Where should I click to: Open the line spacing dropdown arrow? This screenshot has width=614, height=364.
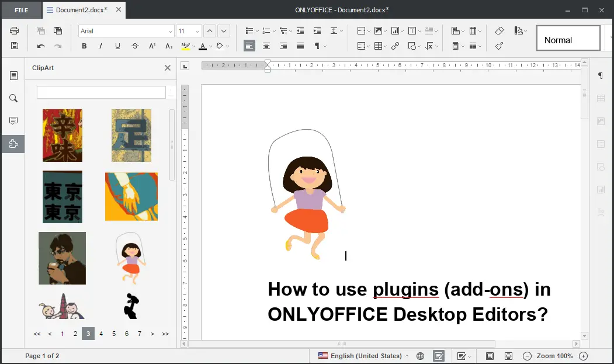click(342, 31)
